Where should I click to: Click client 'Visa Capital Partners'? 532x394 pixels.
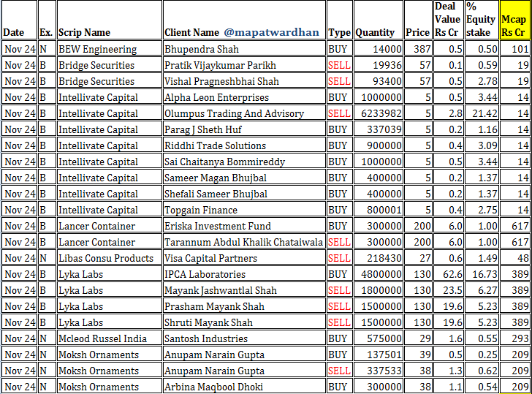(x=244, y=258)
